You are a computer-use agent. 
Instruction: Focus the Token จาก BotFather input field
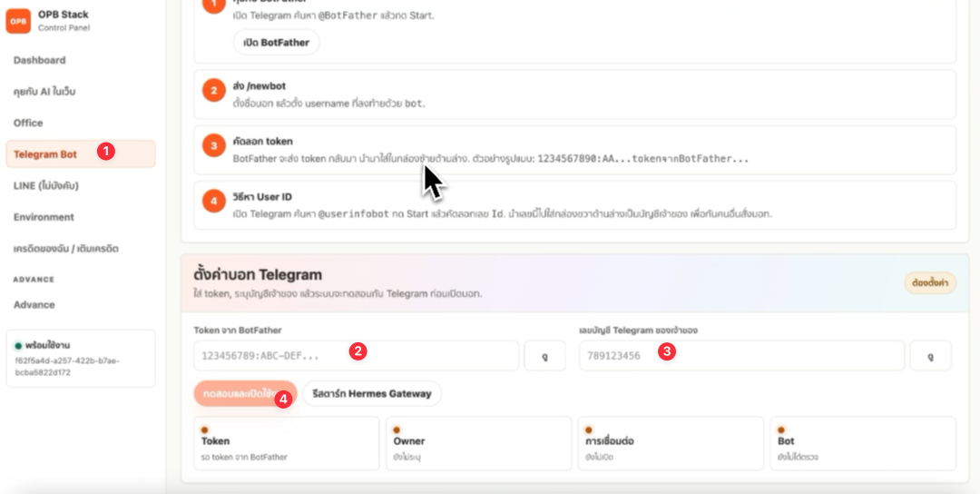(x=357, y=356)
